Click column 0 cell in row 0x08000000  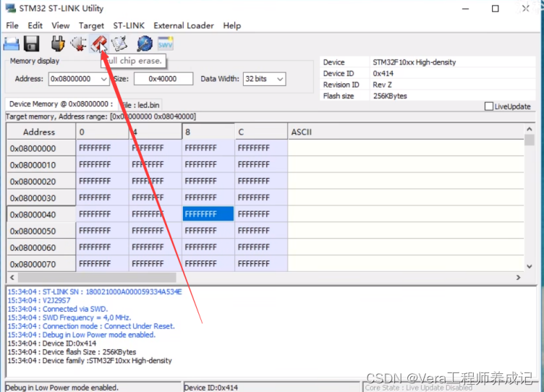[x=102, y=148]
